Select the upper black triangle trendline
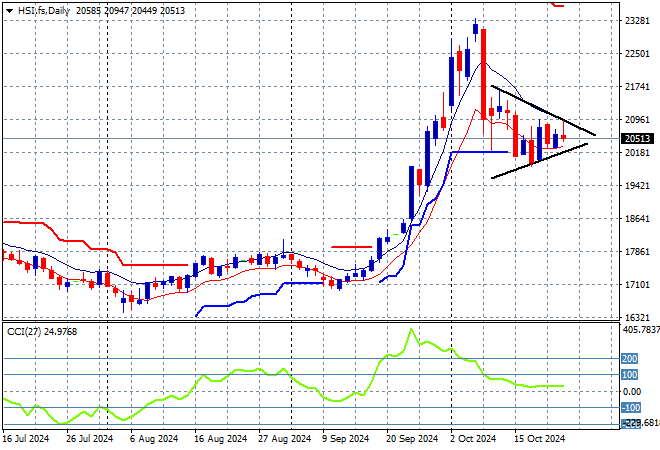 pos(543,110)
